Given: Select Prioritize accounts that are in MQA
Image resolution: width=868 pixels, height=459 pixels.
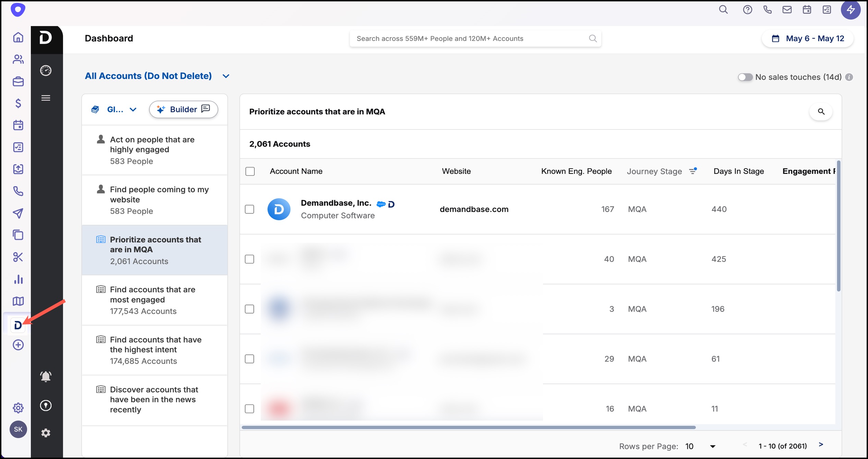Looking at the screenshot, I should pos(155,250).
